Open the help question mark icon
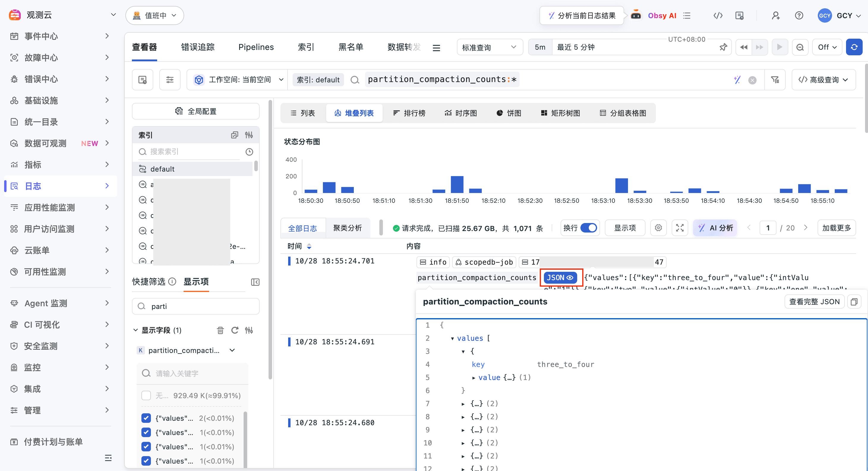This screenshot has width=868, height=471. click(x=799, y=15)
